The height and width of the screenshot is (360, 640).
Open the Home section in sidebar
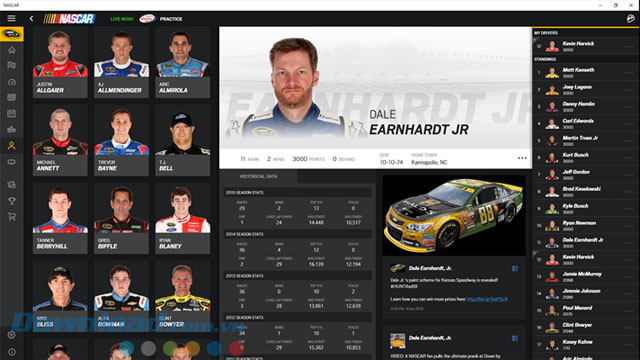(11, 50)
